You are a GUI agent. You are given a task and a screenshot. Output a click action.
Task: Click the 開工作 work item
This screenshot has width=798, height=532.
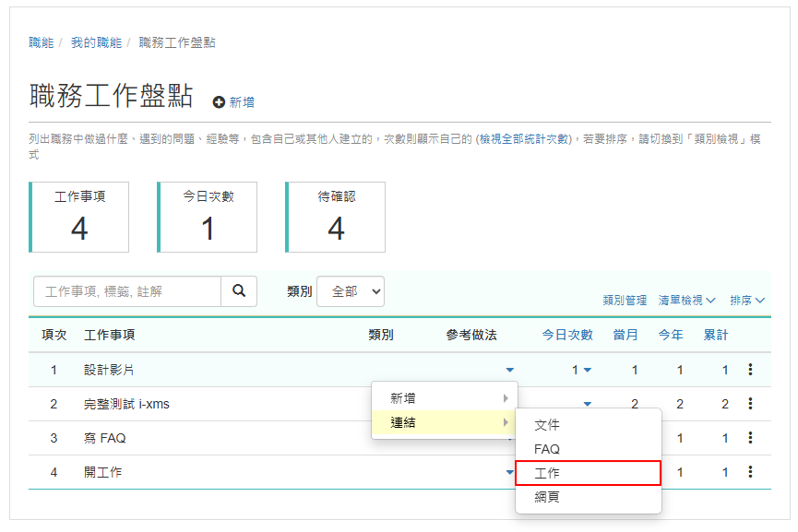(102, 472)
